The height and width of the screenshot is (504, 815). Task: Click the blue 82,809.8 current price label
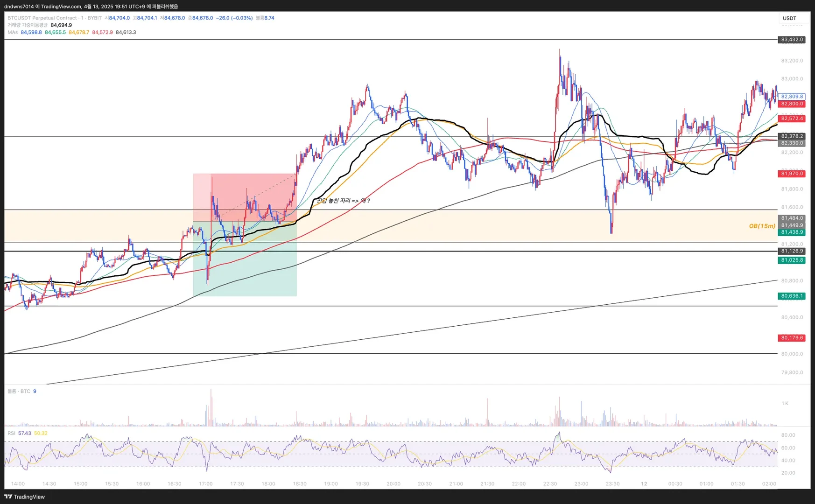(792, 97)
